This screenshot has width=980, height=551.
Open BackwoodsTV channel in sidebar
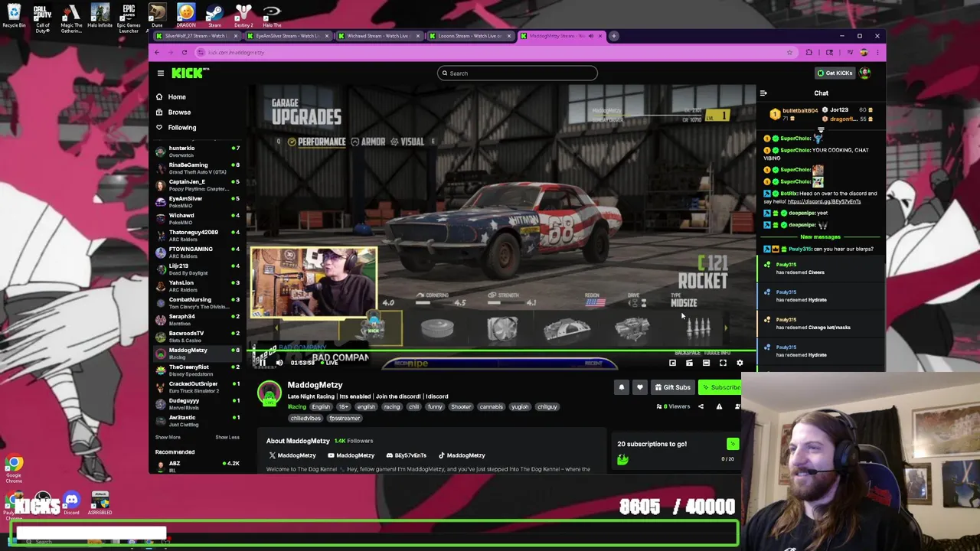pos(198,337)
